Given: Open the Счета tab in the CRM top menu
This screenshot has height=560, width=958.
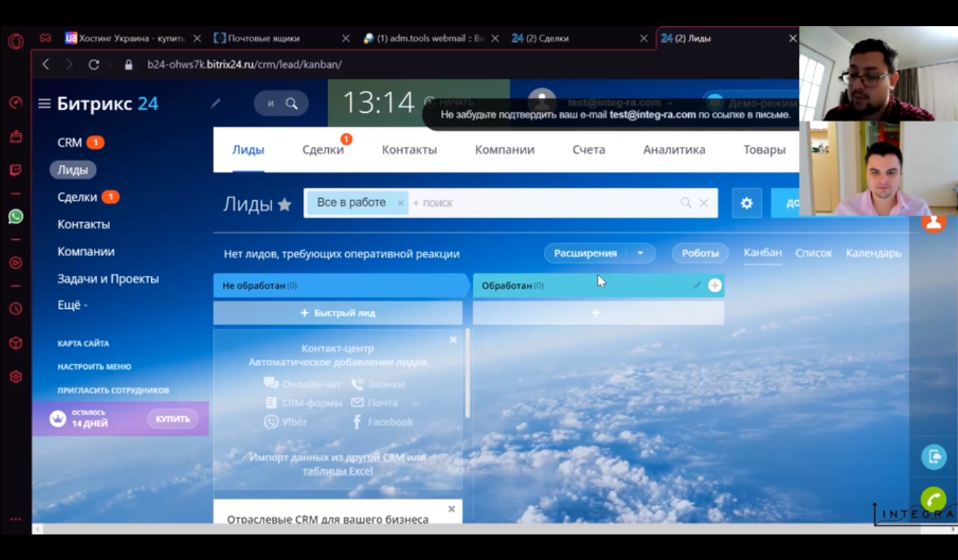Looking at the screenshot, I should coord(589,150).
